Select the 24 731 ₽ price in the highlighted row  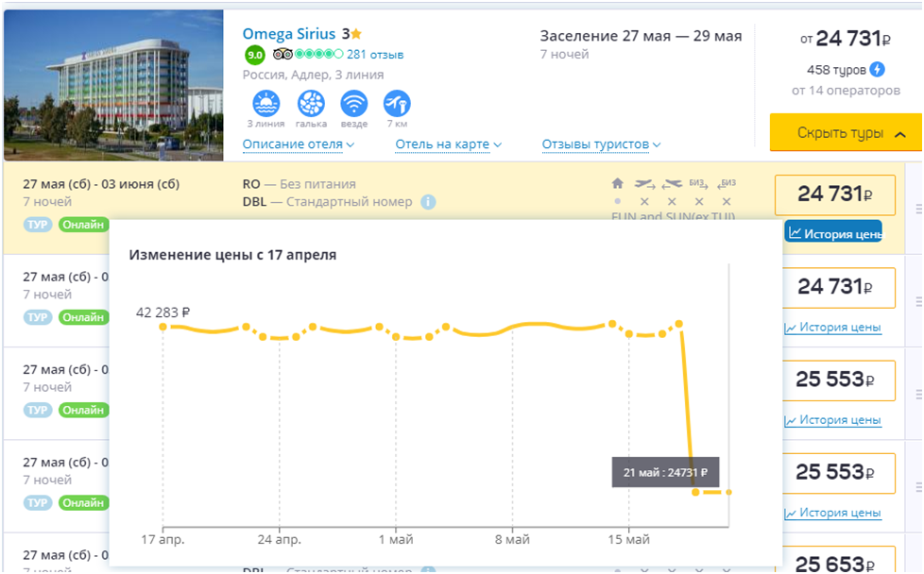click(834, 194)
